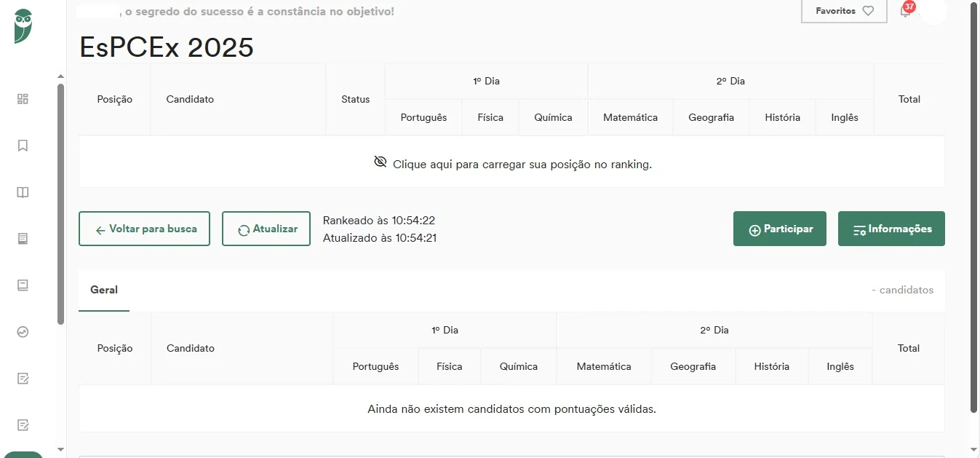
Task: Click the owl logo in the sidebar
Action: 23,26
